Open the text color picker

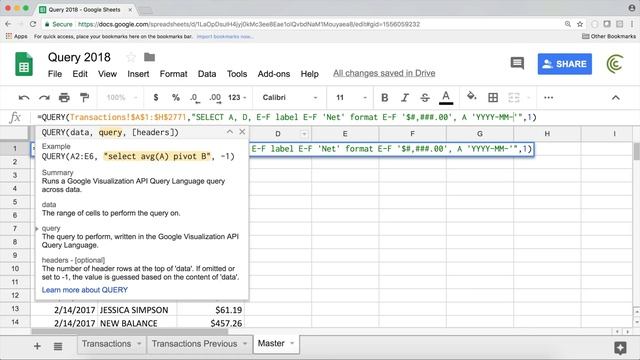(x=446, y=98)
